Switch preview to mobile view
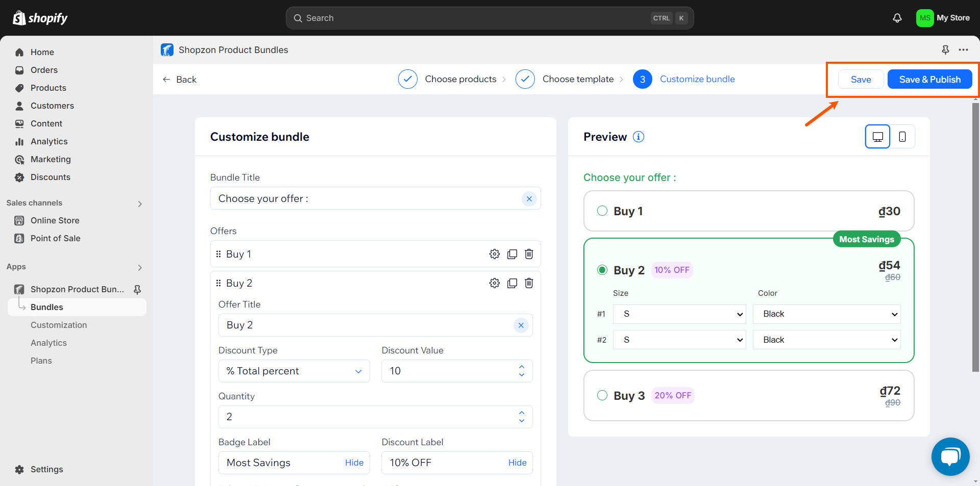The height and width of the screenshot is (486, 980). pyautogui.click(x=902, y=137)
